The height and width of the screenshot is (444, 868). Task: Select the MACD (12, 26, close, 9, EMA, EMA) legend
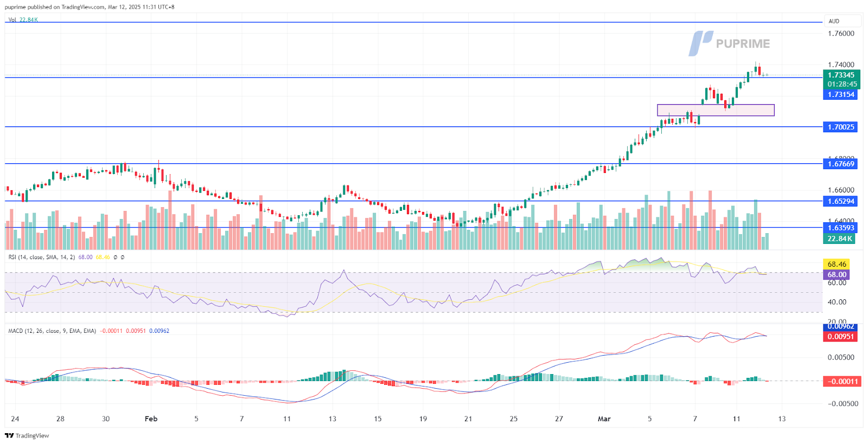(52, 331)
